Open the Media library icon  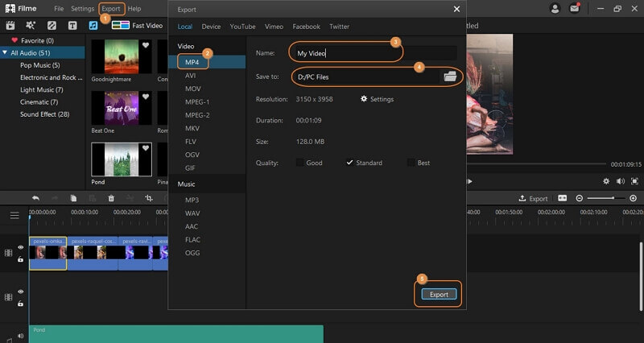tap(10, 26)
